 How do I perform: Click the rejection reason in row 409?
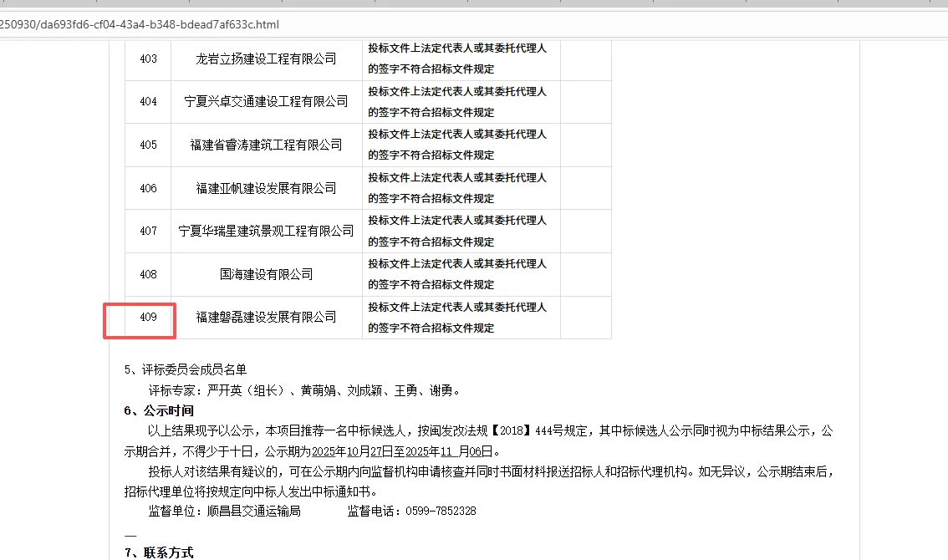(457, 318)
